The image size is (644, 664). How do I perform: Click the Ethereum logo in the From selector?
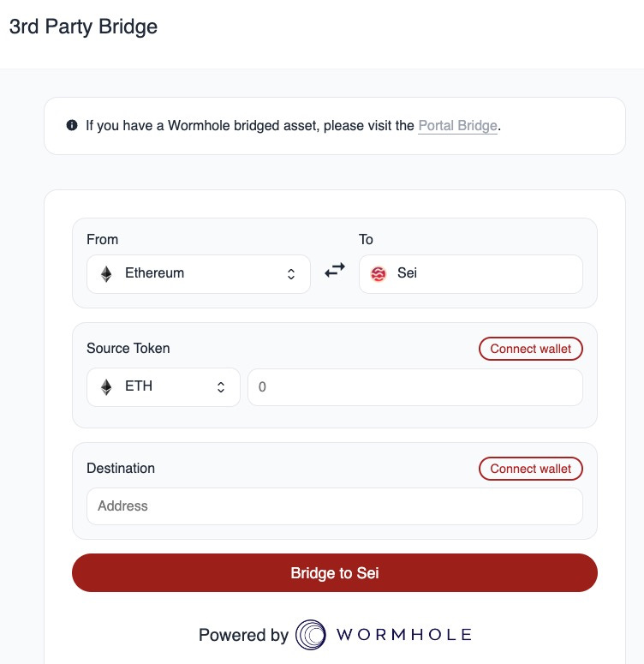coord(106,274)
